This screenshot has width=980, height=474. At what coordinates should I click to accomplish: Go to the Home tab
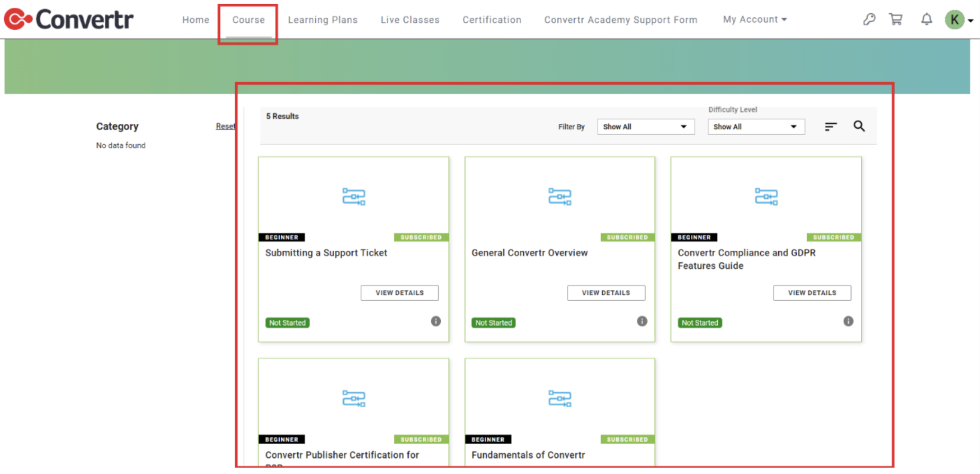(x=196, y=20)
